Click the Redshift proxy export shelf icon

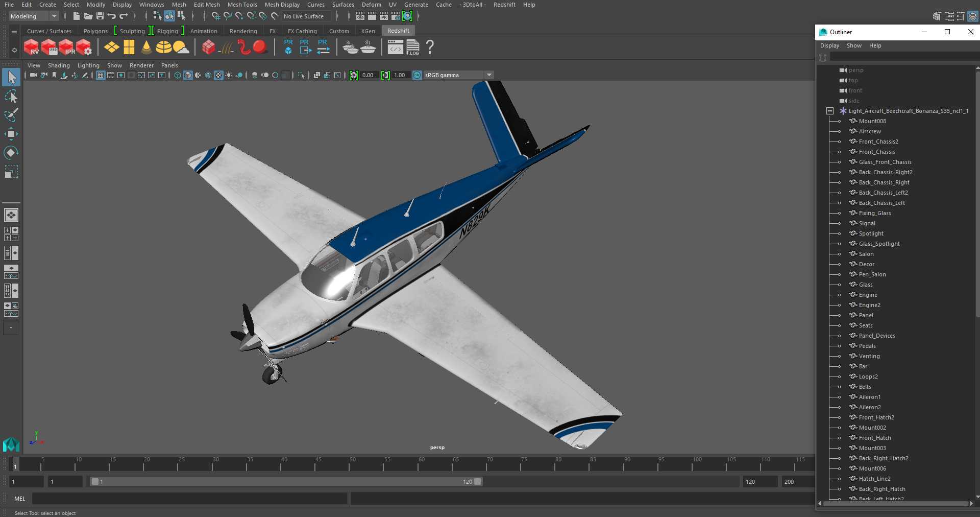[305, 47]
